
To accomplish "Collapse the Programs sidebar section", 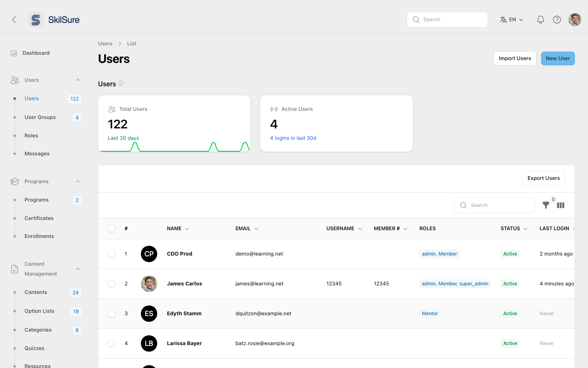I will pos(78,182).
